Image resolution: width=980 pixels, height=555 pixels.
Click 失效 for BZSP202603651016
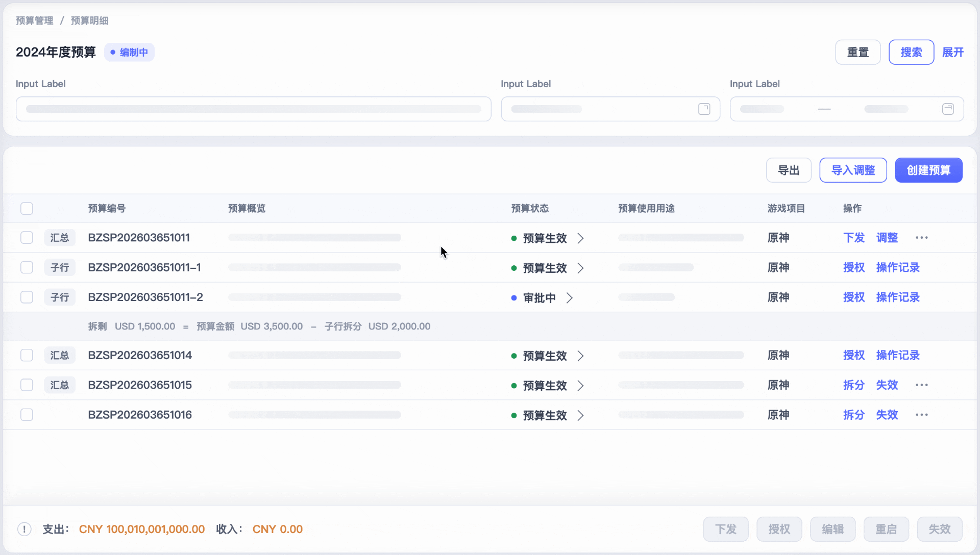887,415
